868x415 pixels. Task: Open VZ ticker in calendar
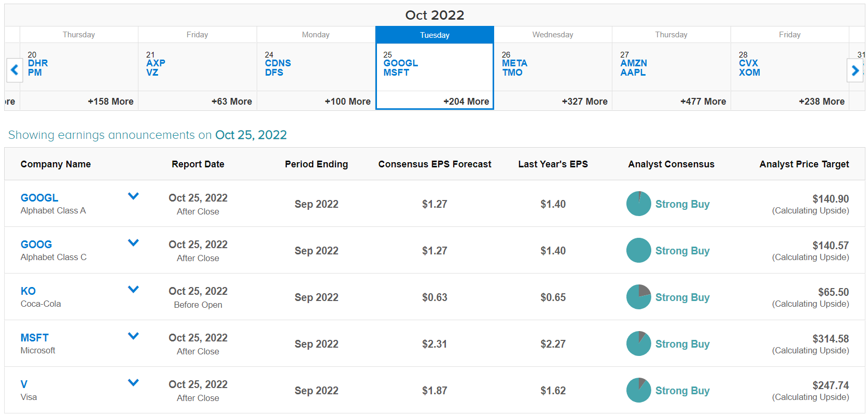[152, 73]
